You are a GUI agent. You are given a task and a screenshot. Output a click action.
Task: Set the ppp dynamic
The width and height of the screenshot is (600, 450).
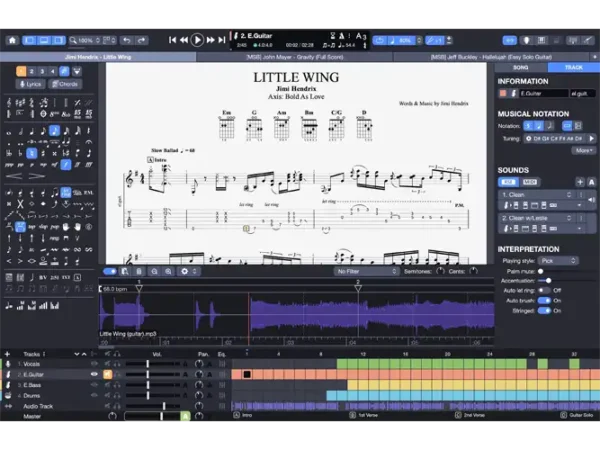pyautogui.click(x=9, y=165)
